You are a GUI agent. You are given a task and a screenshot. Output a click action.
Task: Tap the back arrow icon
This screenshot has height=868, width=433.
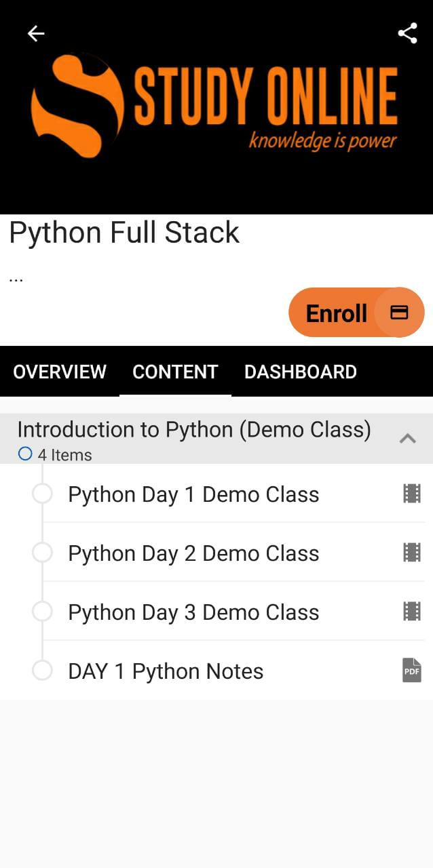36,33
